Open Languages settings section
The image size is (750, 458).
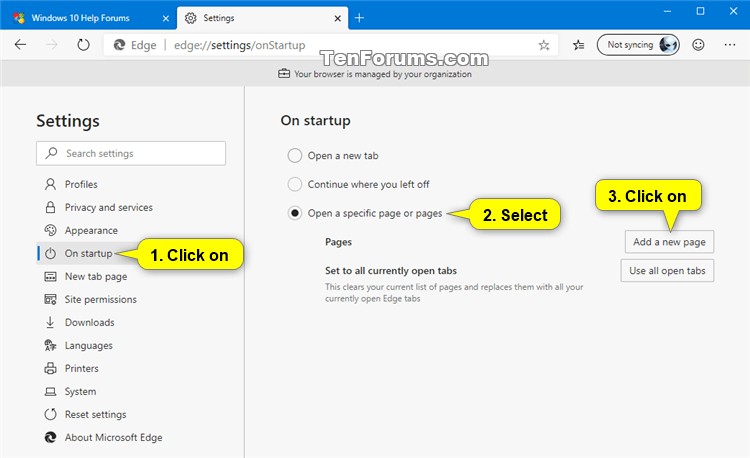[88, 345]
